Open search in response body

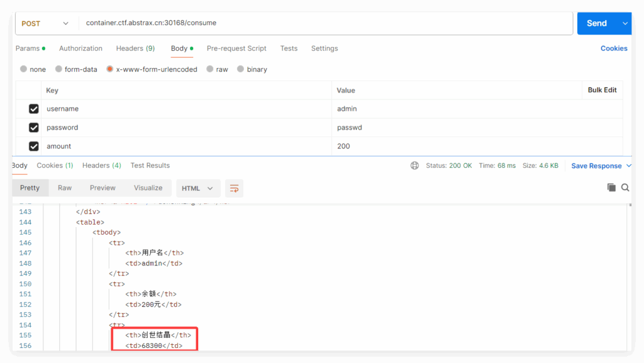625,187
